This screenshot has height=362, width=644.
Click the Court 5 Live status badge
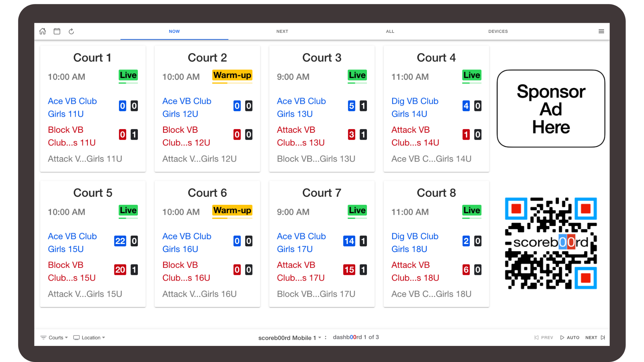128,210
